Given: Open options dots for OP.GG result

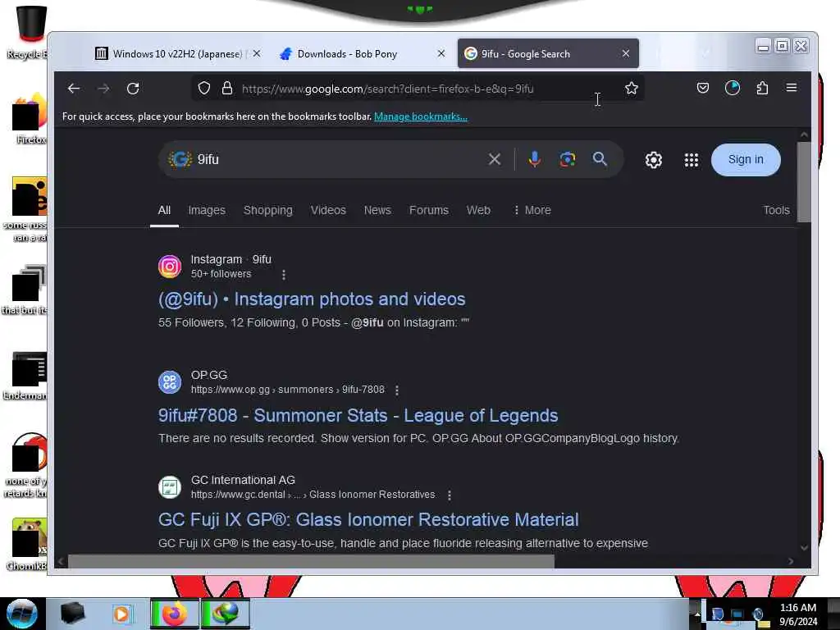Looking at the screenshot, I should coord(397,390).
